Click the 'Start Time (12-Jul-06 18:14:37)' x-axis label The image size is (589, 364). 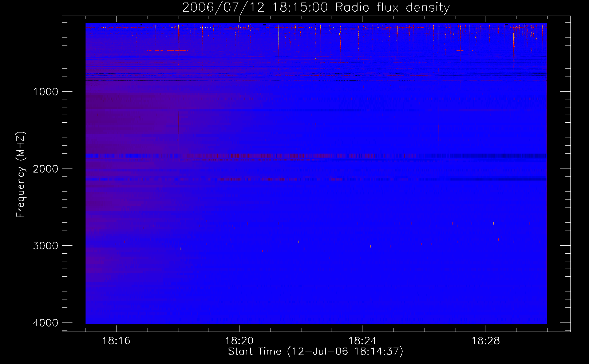point(316,352)
